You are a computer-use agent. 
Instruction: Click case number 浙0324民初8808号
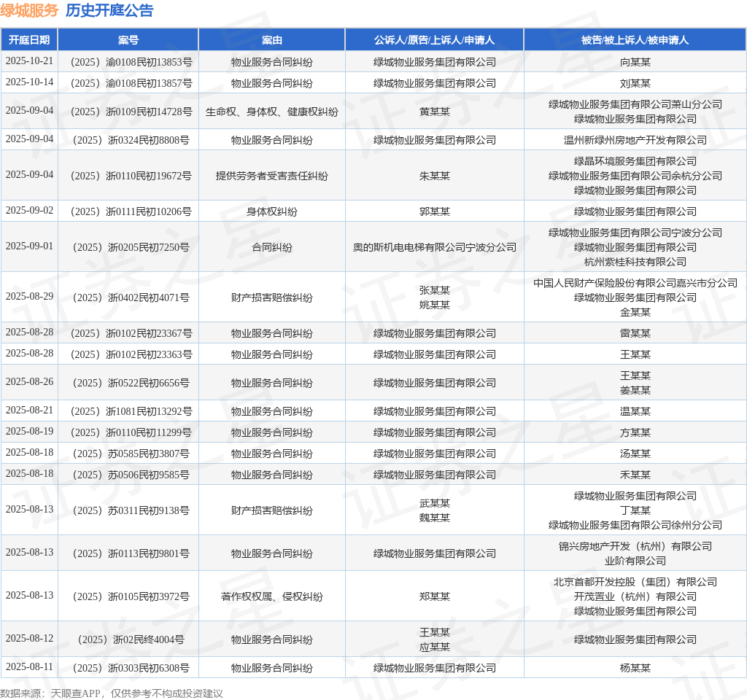[131, 140]
